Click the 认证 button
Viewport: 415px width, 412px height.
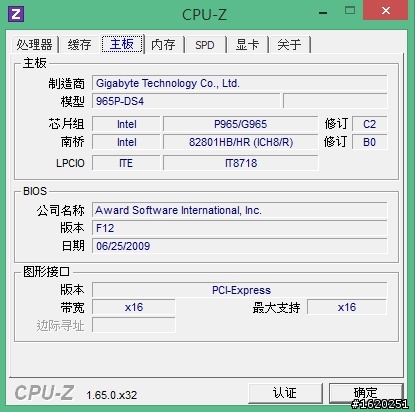click(285, 393)
